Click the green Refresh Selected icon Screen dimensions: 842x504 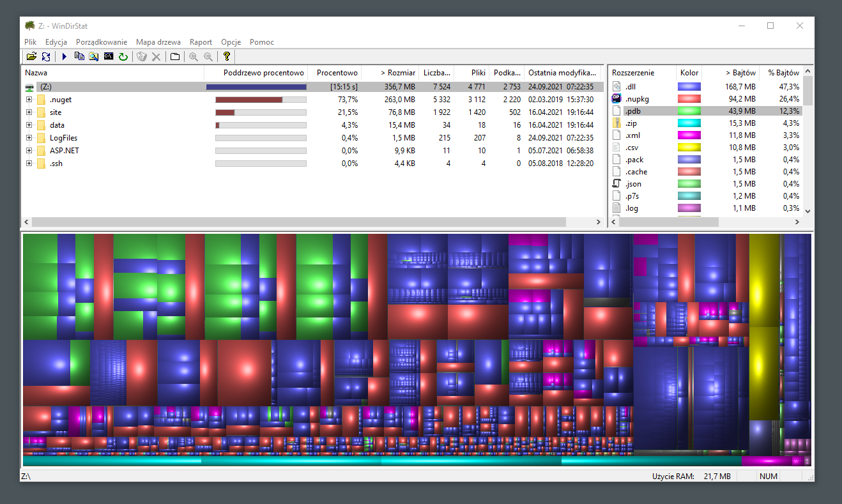pos(123,57)
